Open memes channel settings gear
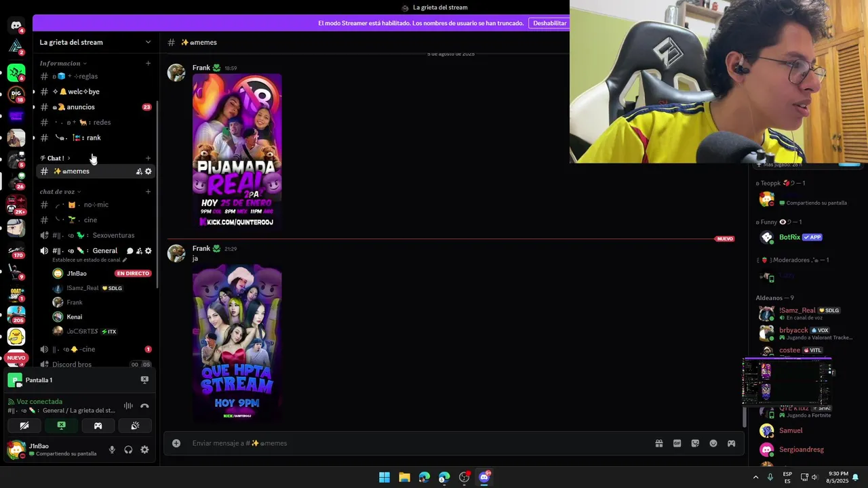This screenshot has width=868, height=488. (x=149, y=171)
